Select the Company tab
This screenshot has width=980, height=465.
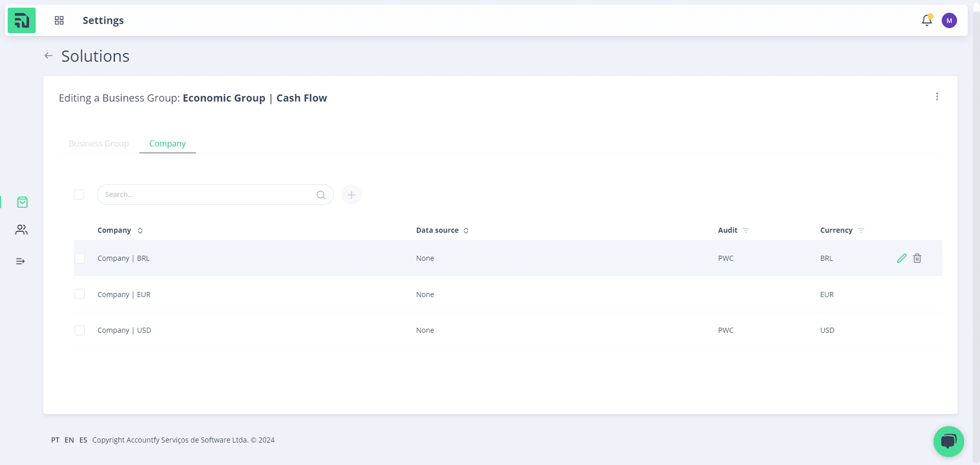point(167,143)
